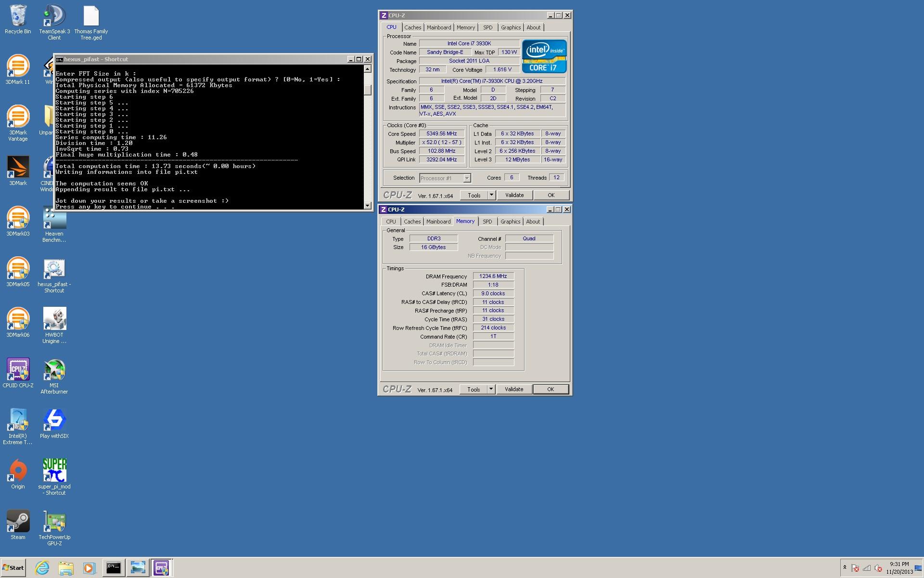Launch CPUID CPU-Z desktop icon

pyautogui.click(x=18, y=374)
